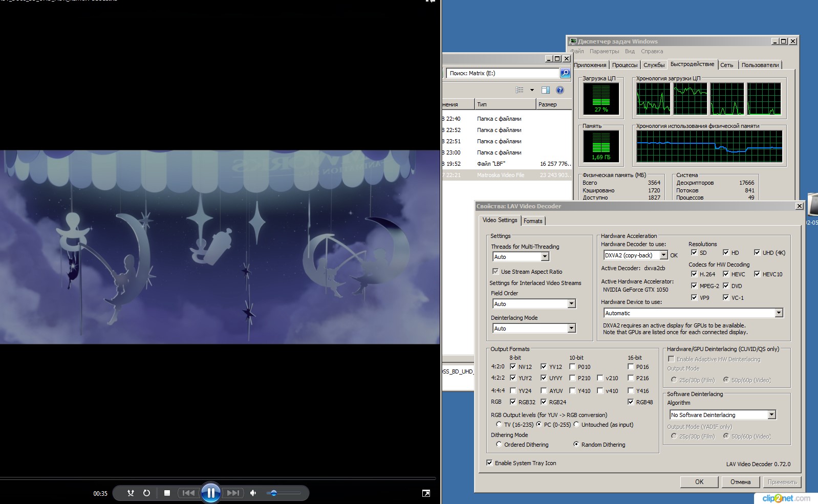
Task: Switch to the Процессы tab
Action: 625,65
